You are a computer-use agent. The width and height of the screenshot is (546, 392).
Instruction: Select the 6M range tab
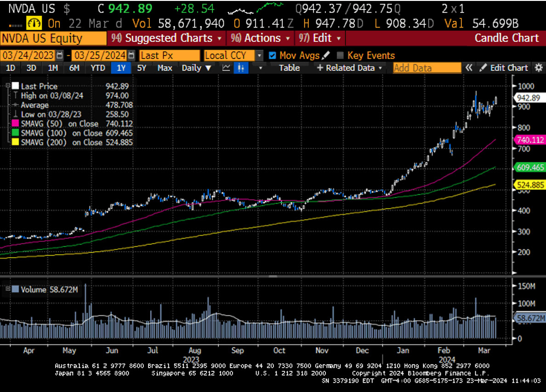tap(74, 68)
